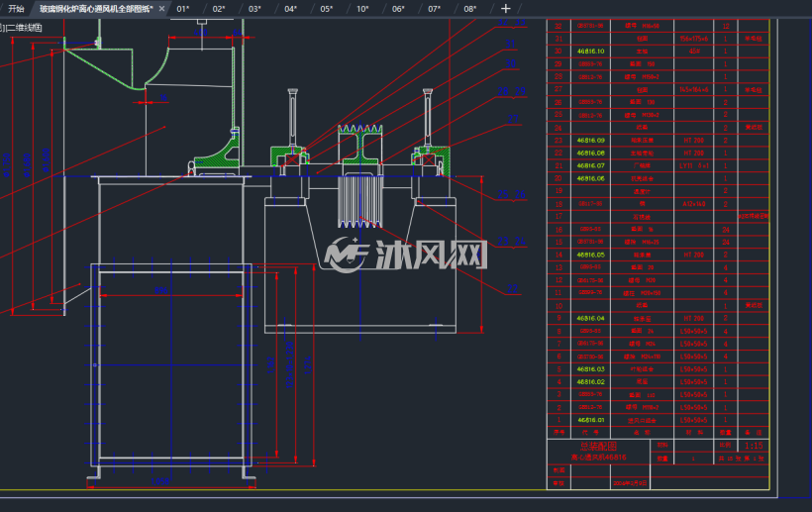Screen dimensions: 812x512
Task: Click the LY11 material cell in row 21
Action: (694, 165)
